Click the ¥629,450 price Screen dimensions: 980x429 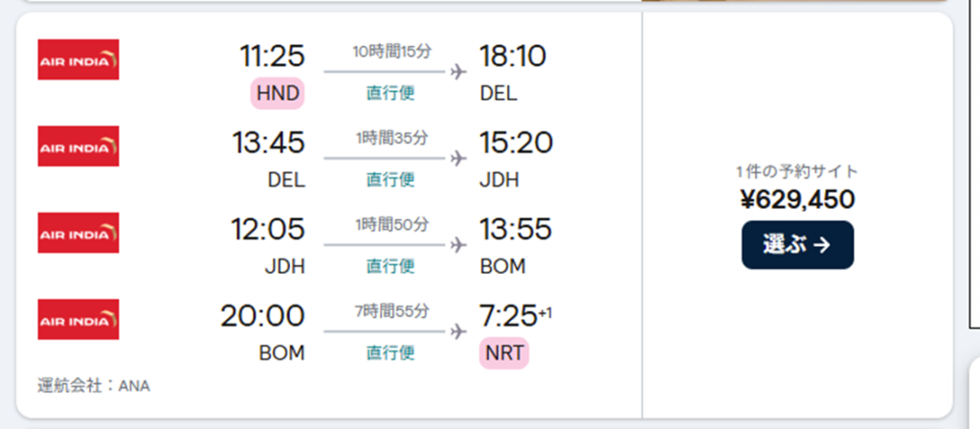tap(797, 199)
